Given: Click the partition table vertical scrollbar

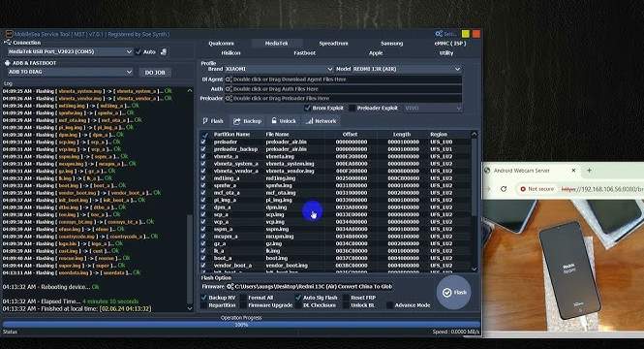Looking at the screenshot, I should coord(474,202).
